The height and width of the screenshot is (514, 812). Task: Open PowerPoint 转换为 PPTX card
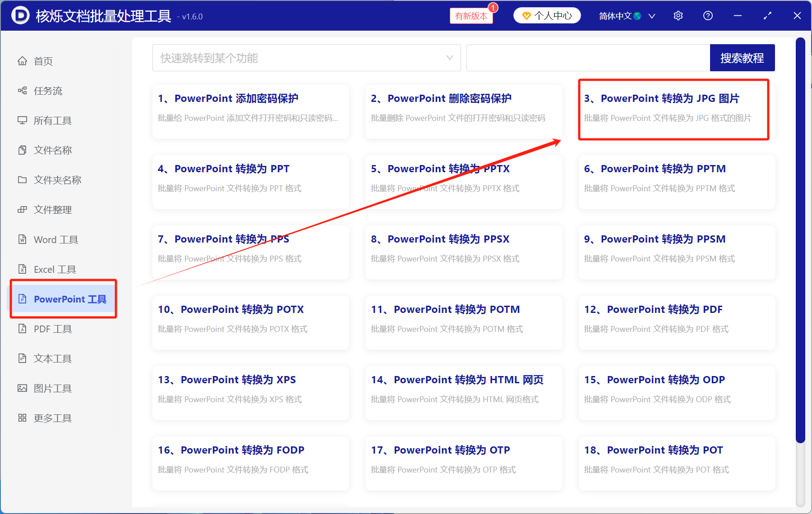[x=464, y=182]
